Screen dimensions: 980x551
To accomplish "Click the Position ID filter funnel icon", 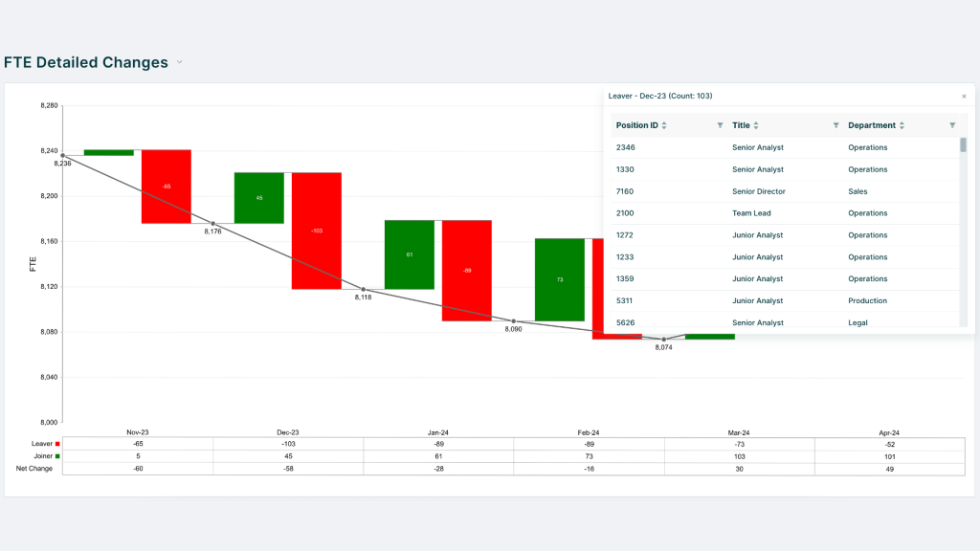I will point(719,125).
